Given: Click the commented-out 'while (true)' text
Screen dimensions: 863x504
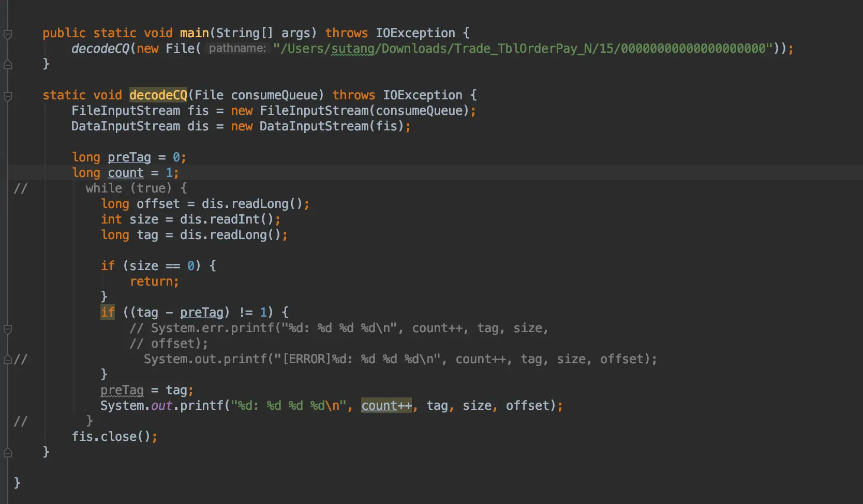Looking at the screenshot, I should point(129,188).
